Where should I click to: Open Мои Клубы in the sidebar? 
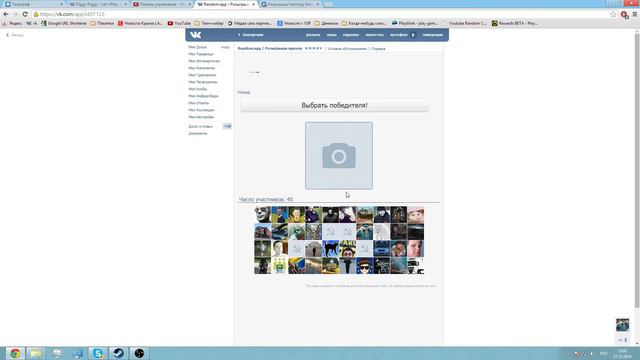tap(198, 89)
